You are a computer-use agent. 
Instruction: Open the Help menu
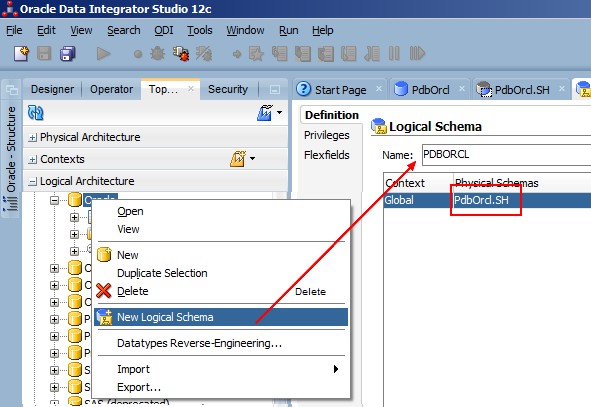tap(323, 30)
